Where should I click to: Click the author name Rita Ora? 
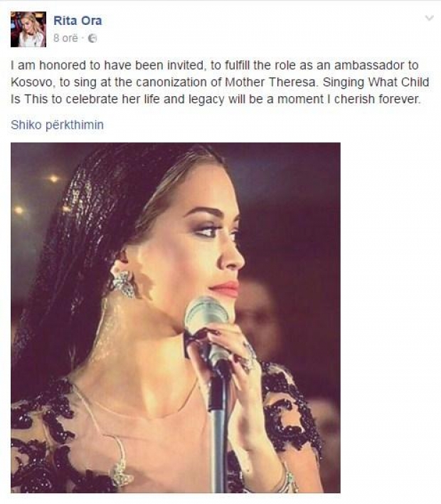click(78, 21)
